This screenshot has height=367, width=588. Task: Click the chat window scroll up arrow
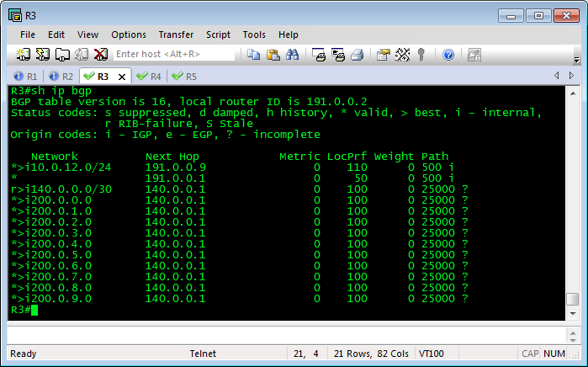[573, 332]
